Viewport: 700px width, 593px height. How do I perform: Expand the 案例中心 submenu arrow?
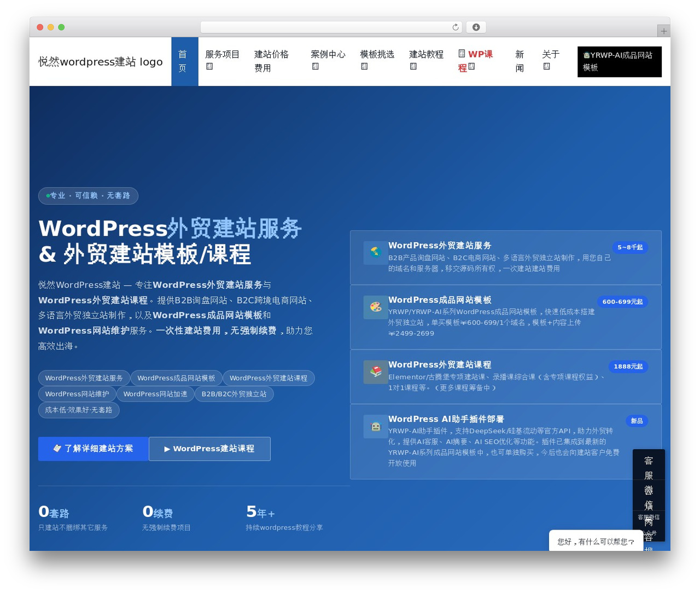pos(315,66)
